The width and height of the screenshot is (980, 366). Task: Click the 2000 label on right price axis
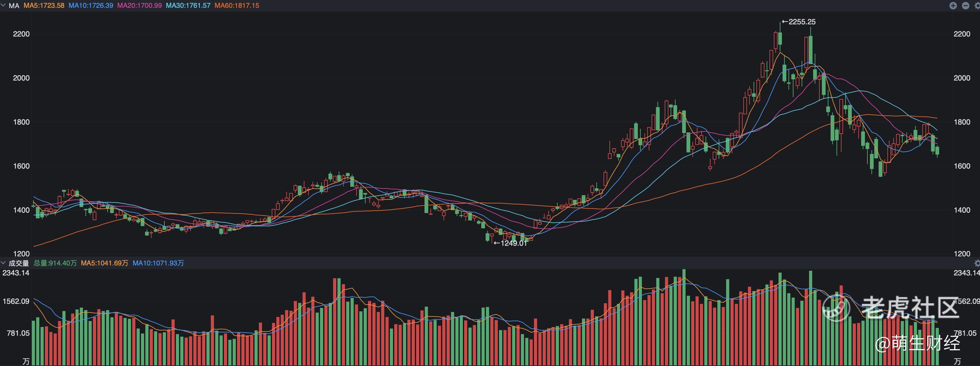tap(962, 78)
